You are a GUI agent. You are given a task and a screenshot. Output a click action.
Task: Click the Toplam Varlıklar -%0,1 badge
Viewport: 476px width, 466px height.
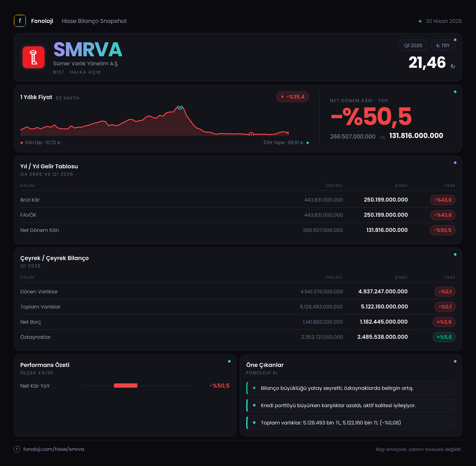coord(445,307)
